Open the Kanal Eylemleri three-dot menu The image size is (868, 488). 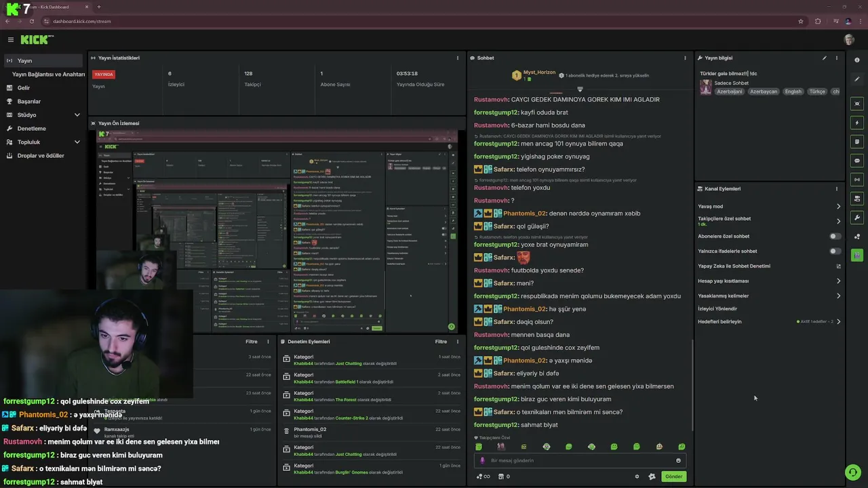(x=837, y=189)
